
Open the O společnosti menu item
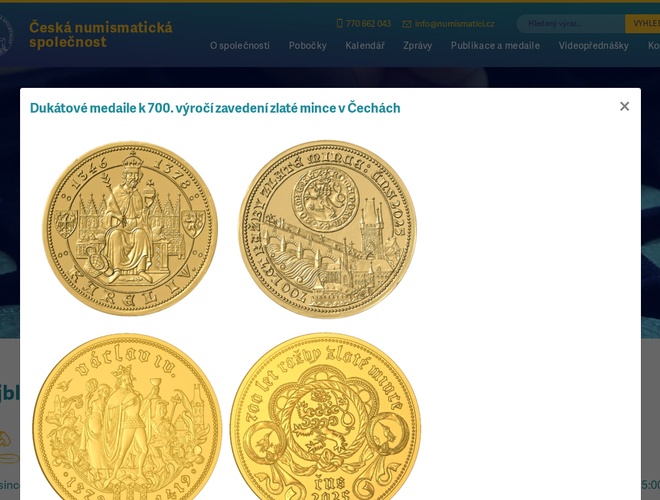240,45
